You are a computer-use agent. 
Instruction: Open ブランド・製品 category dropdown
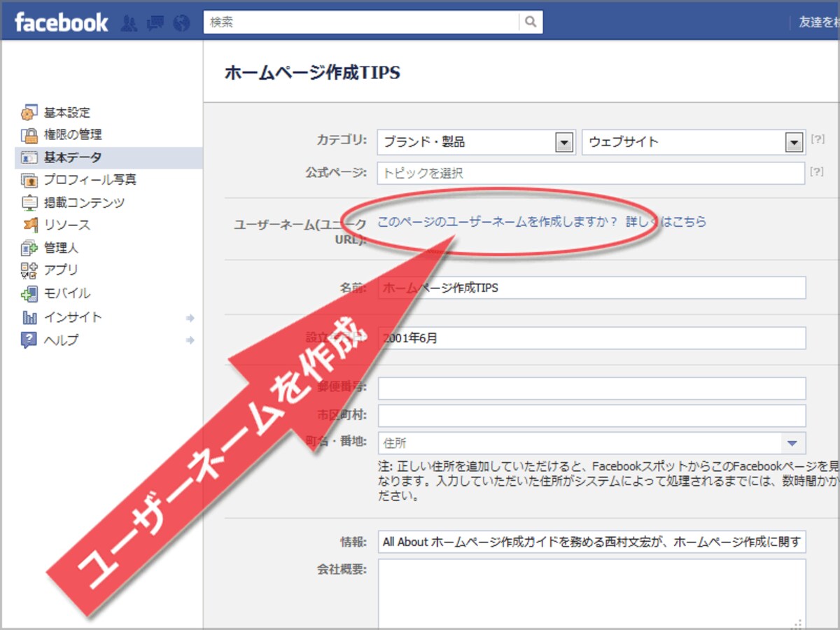click(476, 142)
